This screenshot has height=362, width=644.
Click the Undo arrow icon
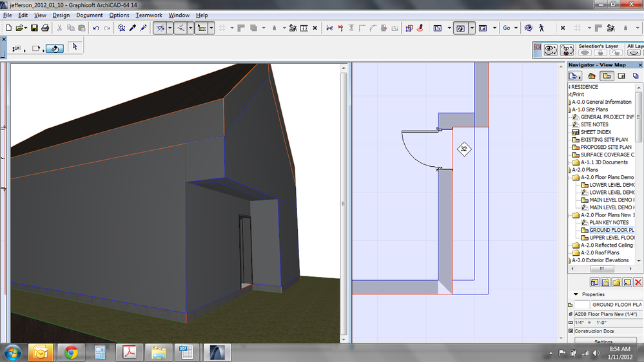(96, 28)
